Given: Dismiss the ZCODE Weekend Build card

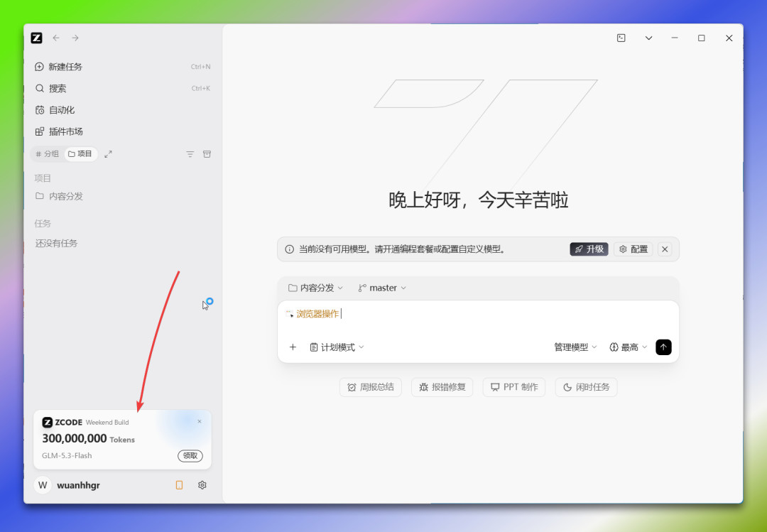Looking at the screenshot, I should click(200, 421).
